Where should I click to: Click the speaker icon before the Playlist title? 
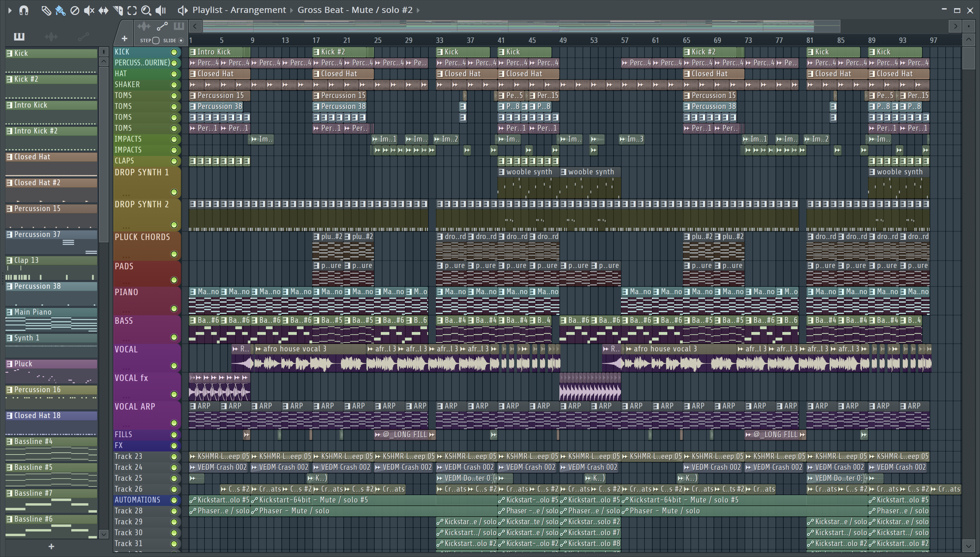pos(183,10)
